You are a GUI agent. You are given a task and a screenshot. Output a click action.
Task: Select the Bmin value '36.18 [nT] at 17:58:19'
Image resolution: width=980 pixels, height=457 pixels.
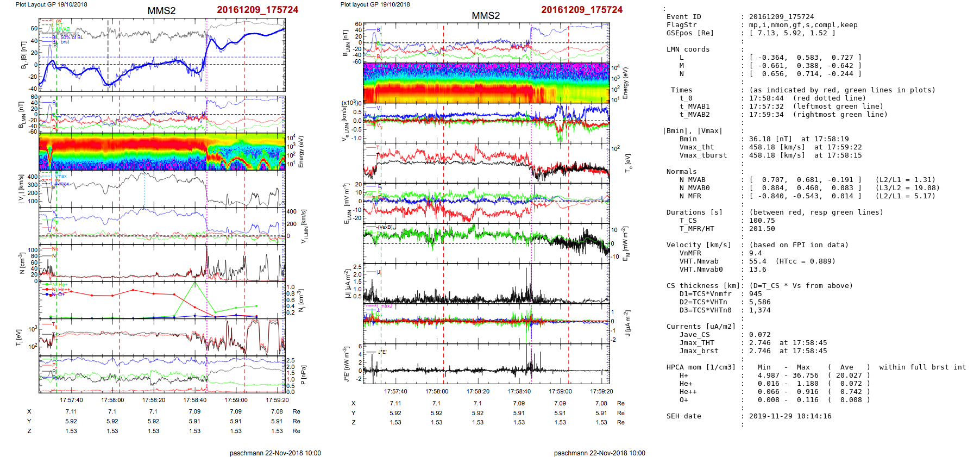pyautogui.click(x=799, y=139)
